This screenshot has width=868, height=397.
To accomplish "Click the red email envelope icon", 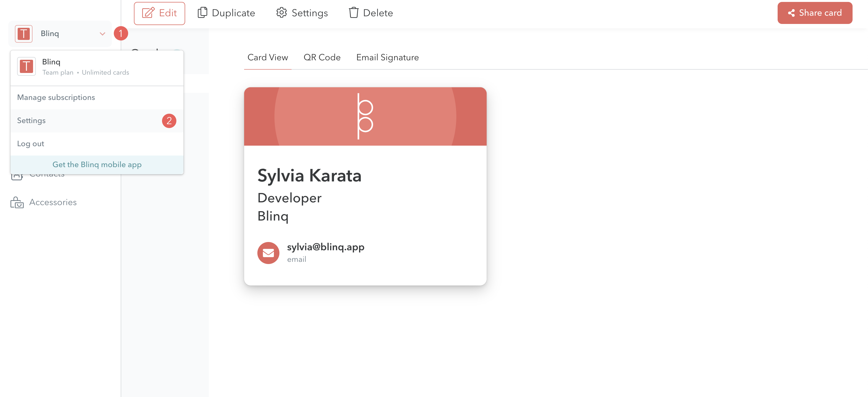I will click(268, 253).
